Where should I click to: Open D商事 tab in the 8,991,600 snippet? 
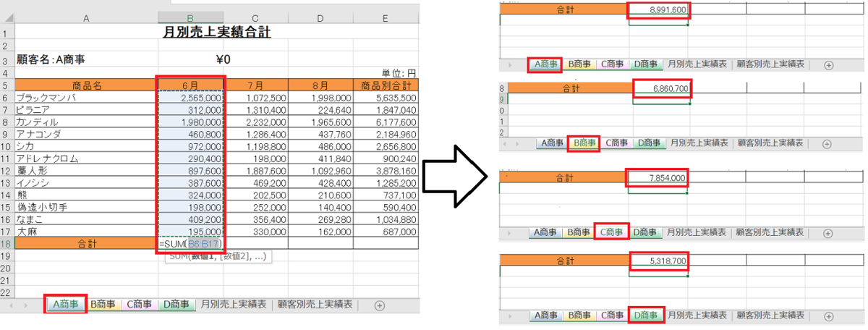click(x=647, y=64)
